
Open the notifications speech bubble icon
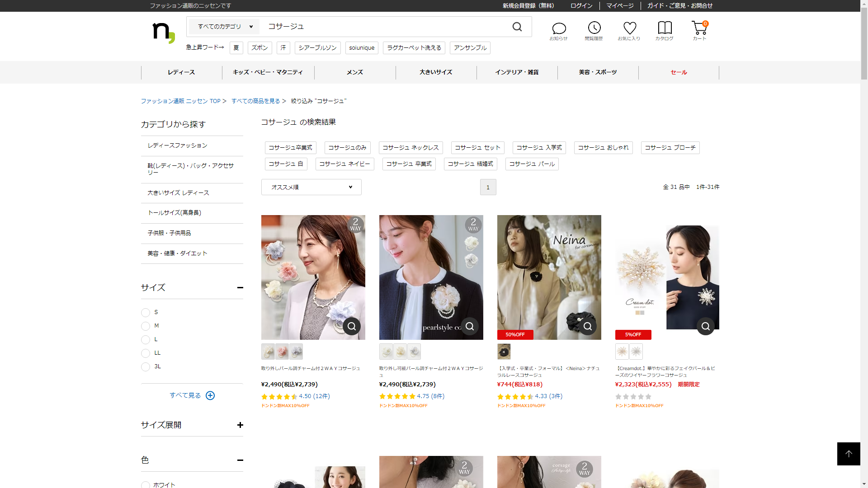(559, 29)
